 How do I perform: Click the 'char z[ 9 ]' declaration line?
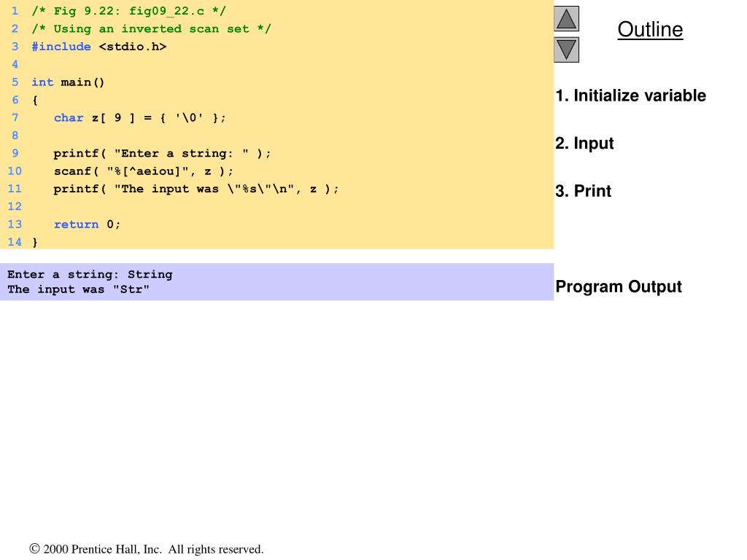[x=140, y=117]
